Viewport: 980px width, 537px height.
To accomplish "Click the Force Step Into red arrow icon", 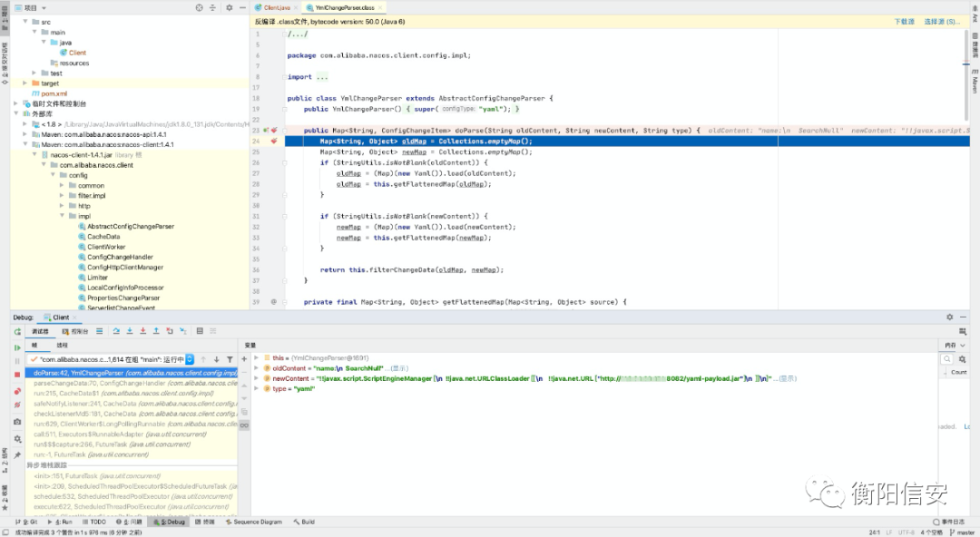I will 143,331.
